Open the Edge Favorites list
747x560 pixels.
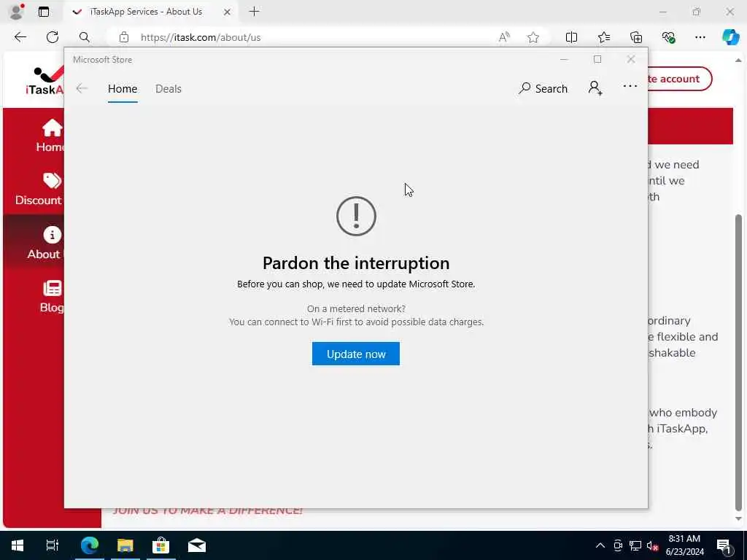click(x=603, y=37)
